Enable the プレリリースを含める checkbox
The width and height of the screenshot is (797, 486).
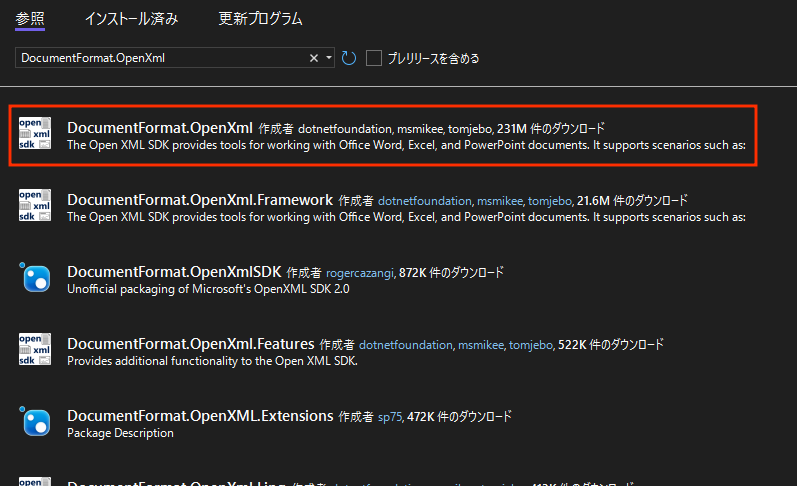(374, 58)
